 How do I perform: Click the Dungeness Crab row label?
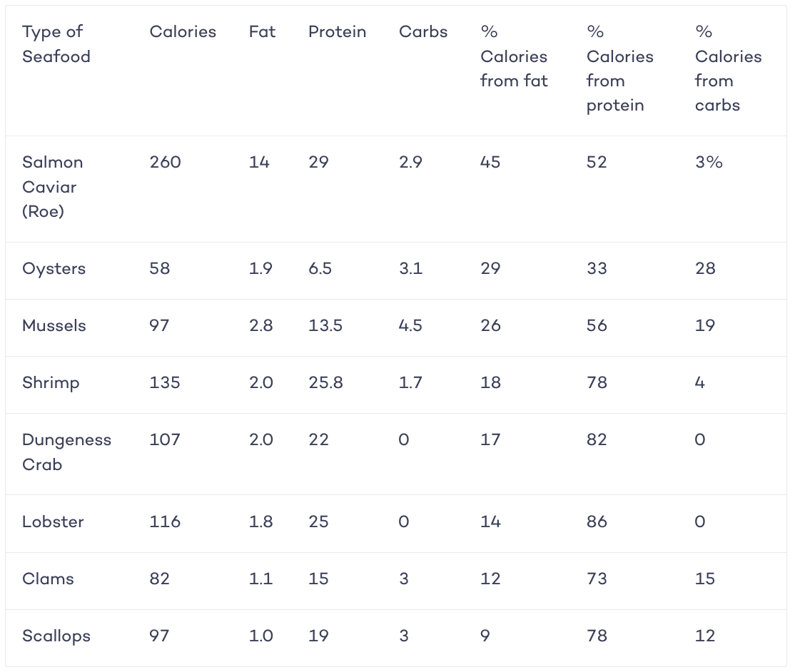(x=66, y=452)
